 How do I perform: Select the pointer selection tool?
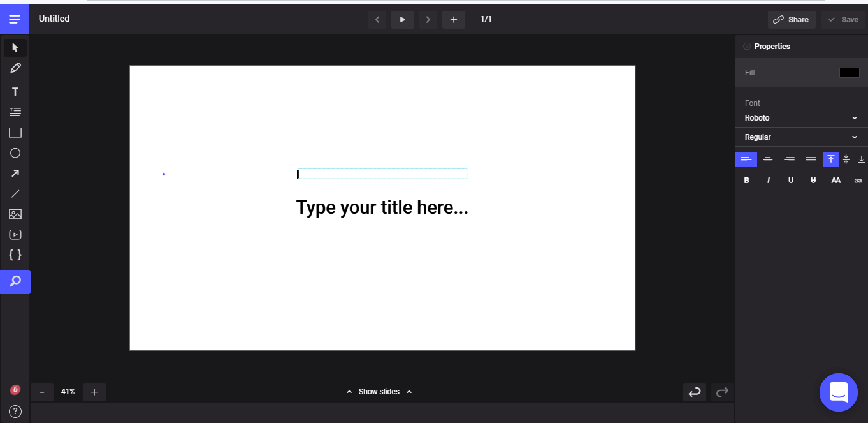pyautogui.click(x=15, y=48)
